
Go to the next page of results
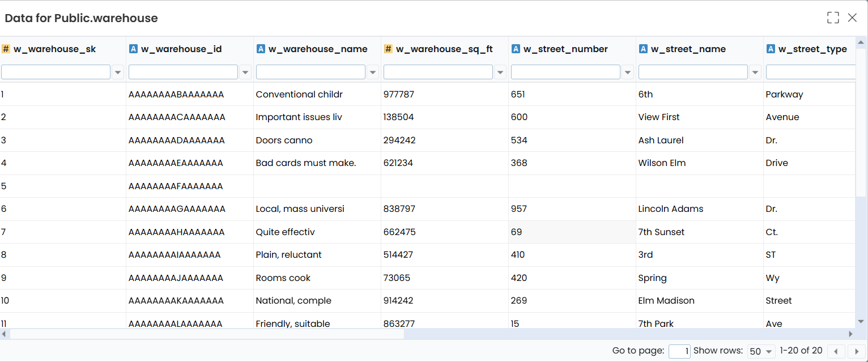click(x=856, y=351)
